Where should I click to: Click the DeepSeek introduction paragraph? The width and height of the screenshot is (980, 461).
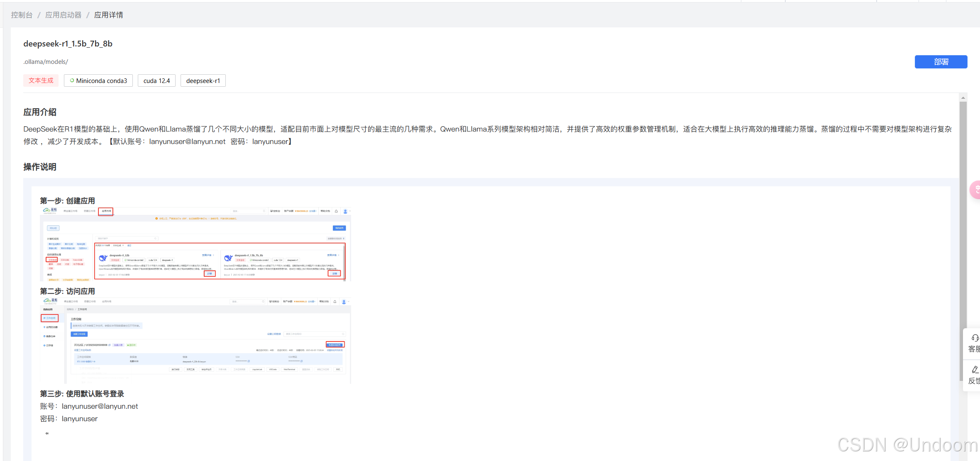(x=487, y=135)
